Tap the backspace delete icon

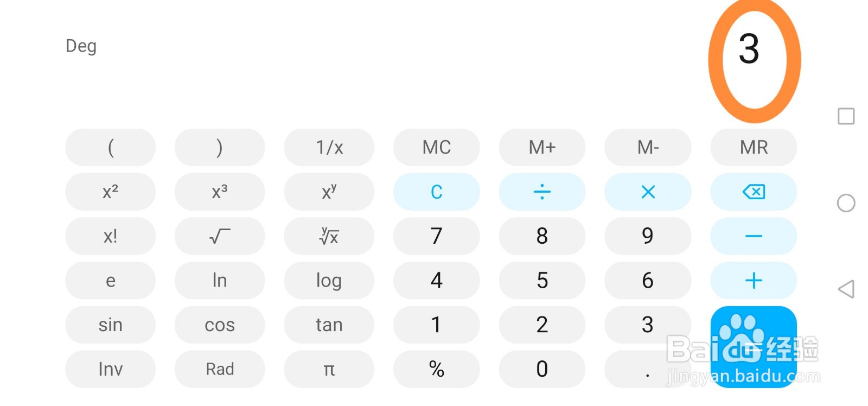pyautogui.click(x=754, y=192)
